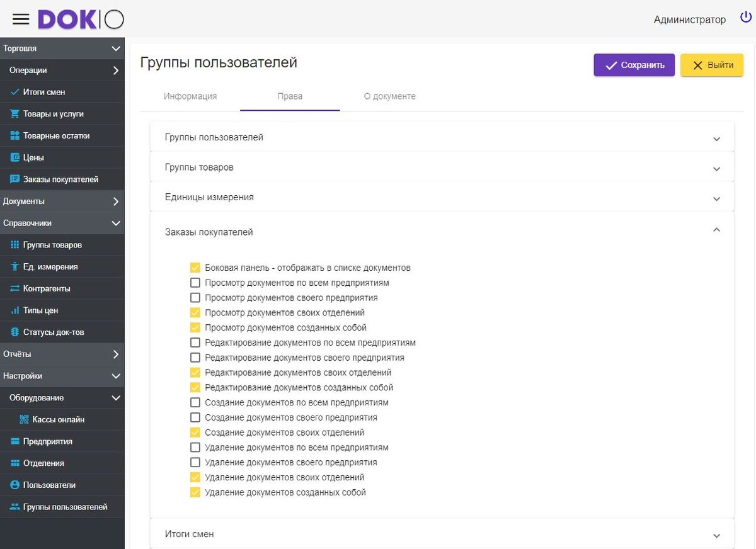Enable Просмотр документов по всем предприятиям
This screenshot has height=549, width=756.
pos(195,283)
